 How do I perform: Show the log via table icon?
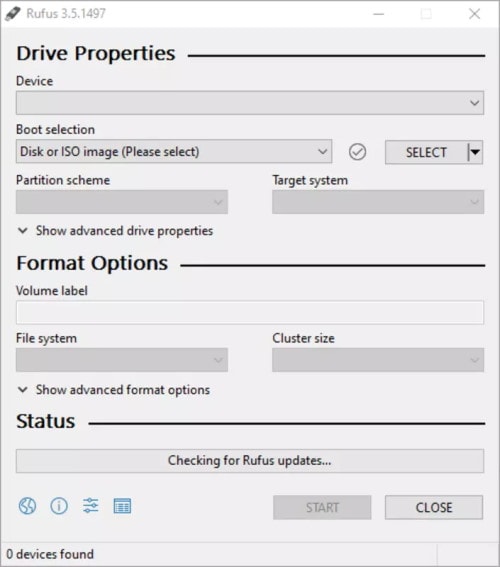pyautogui.click(x=122, y=506)
